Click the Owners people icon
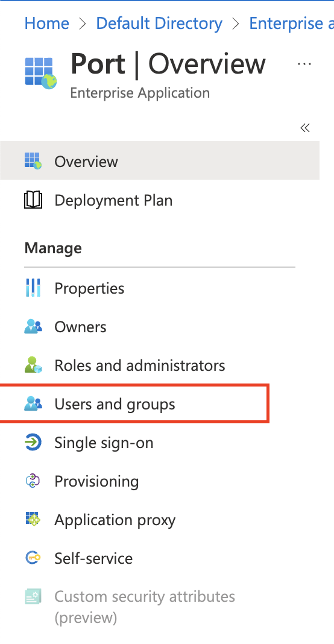 click(x=33, y=326)
